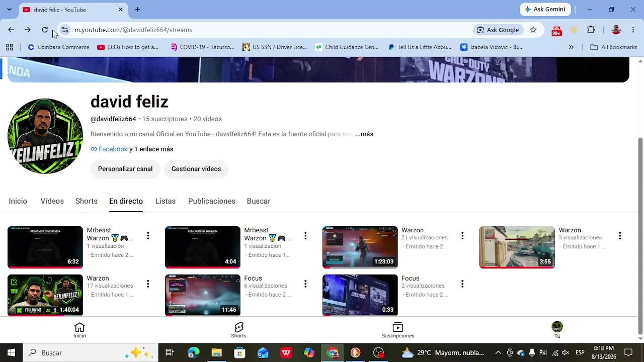The image size is (644, 362).
Task: Open the 3:55 Warzon video thumbnail
Action: click(517, 247)
